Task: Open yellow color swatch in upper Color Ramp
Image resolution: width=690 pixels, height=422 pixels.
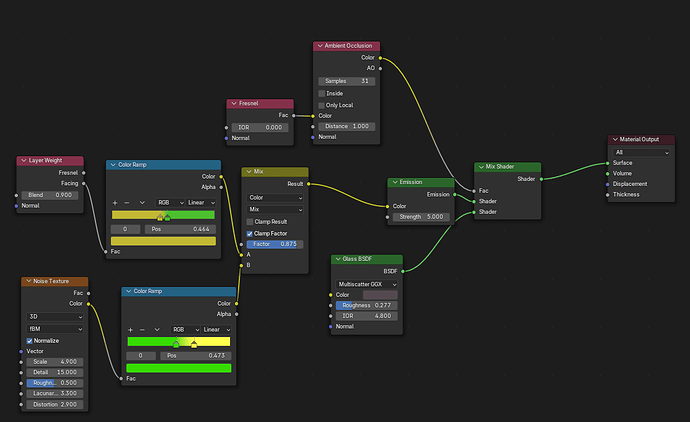Action: point(163,241)
